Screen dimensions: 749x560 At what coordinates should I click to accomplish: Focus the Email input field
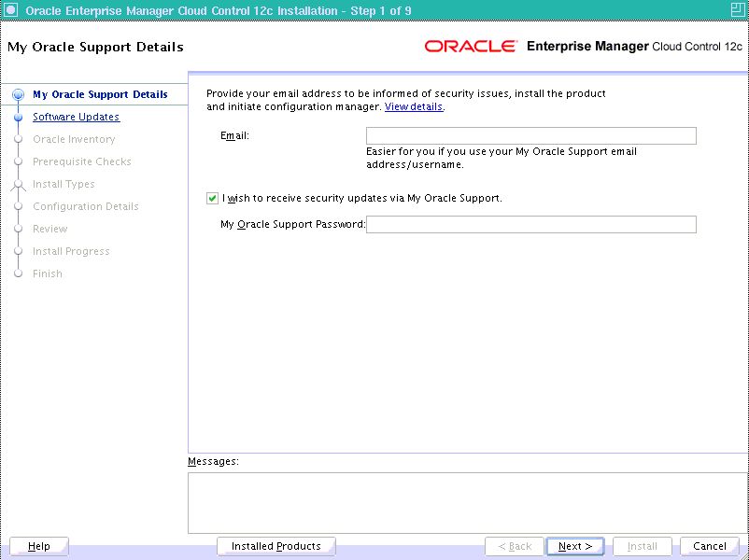tap(530, 136)
